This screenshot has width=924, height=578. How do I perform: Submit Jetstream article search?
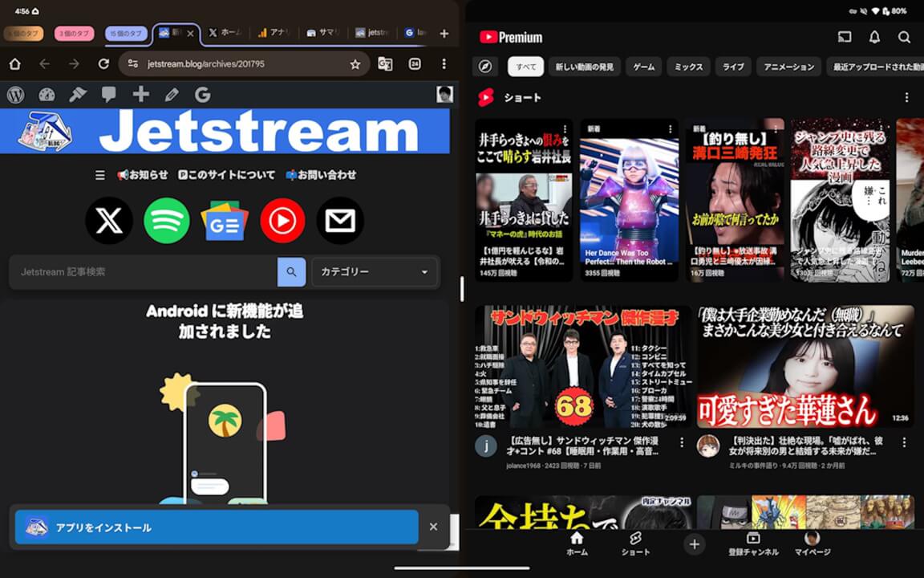point(291,272)
